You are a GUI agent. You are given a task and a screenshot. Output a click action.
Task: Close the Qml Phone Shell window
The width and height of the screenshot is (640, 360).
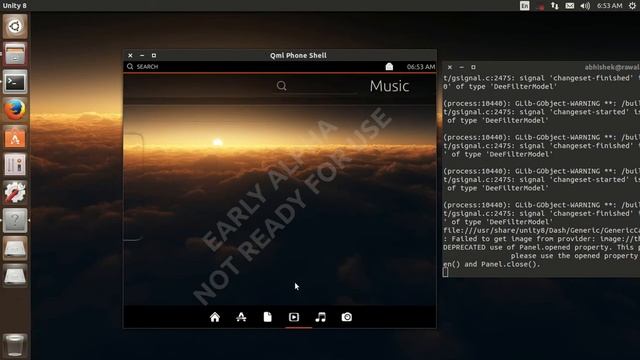click(x=130, y=56)
